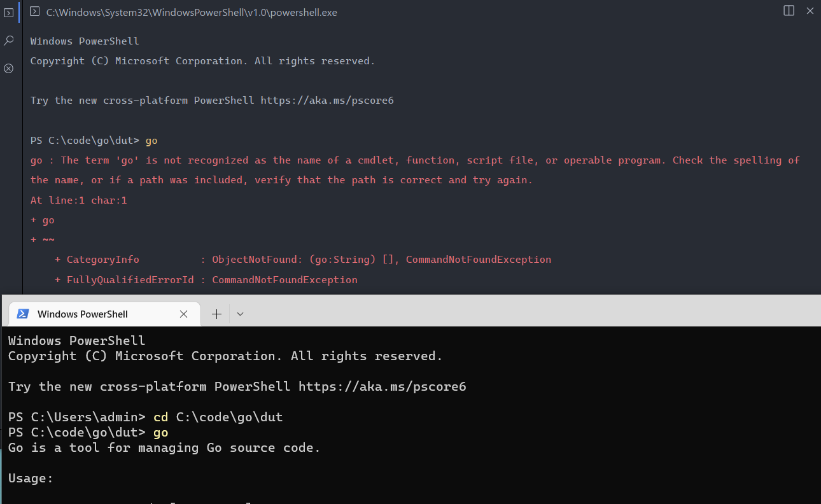The height and width of the screenshot is (504, 821).
Task: Open the new tab dropdown chevron
Action: [x=240, y=314]
